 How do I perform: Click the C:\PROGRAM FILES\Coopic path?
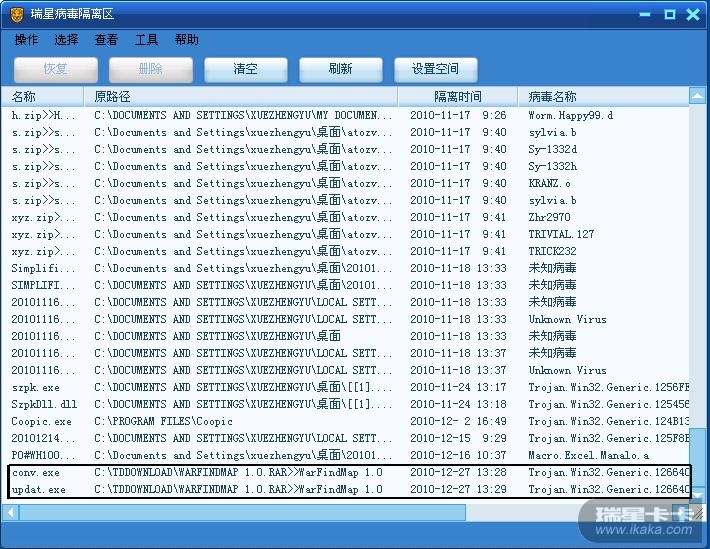click(x=163, y=422)
